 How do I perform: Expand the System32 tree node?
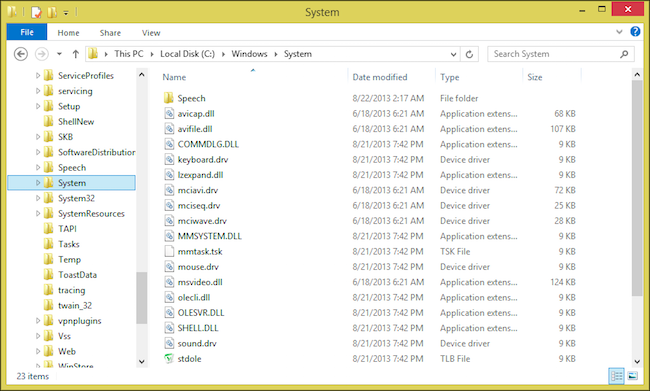pyautogui.click(x=38, y=198)
